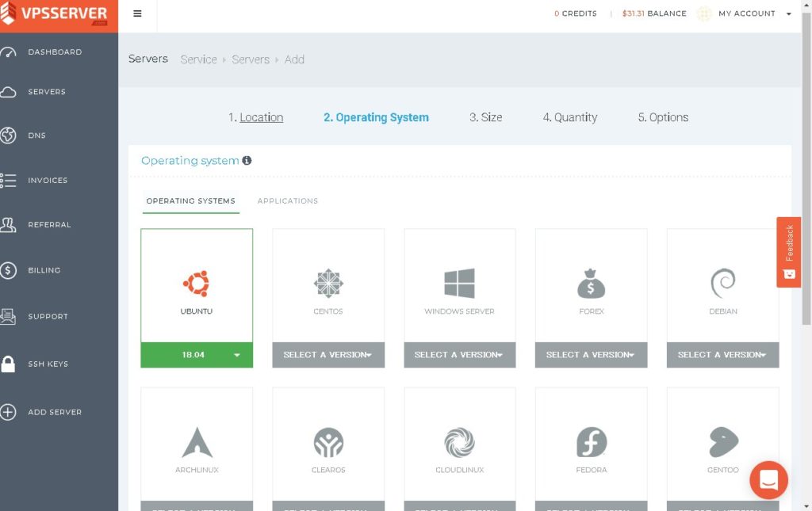
Task: Go to step 5. Options
Action: pyautogui.click(x=663, y=117)
